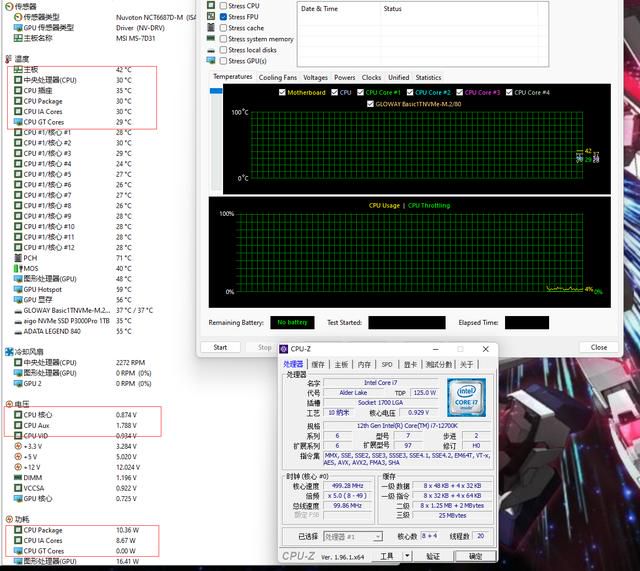Click the Intel Core i7 logo in CPU-Z
Screen dimensions: 640x571
tap(467, 398)
